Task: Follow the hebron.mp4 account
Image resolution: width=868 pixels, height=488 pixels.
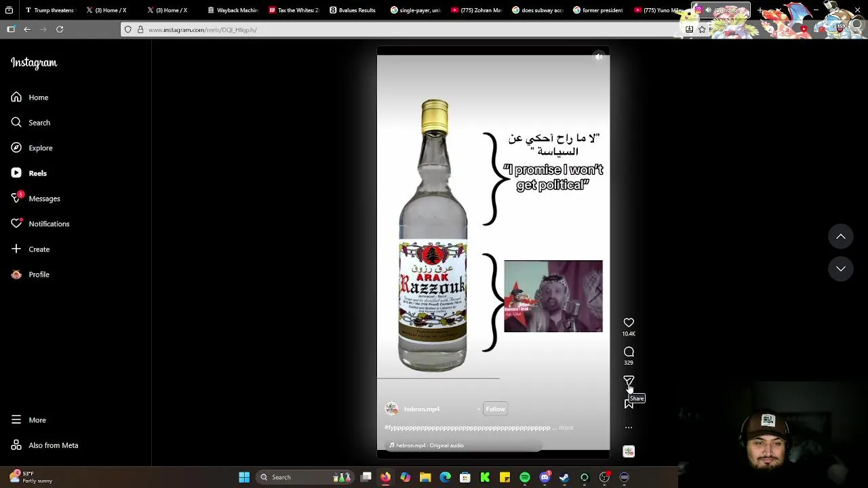Action: click(x=495, y=409)
